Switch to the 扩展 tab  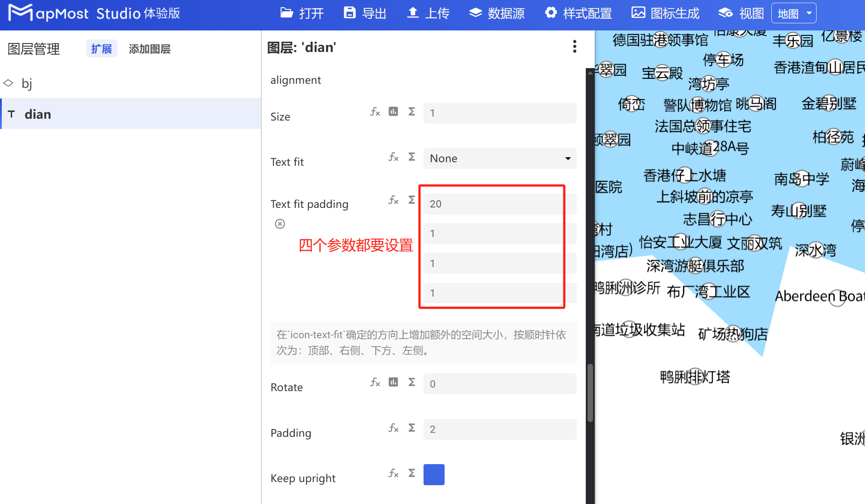click(101, 49)
